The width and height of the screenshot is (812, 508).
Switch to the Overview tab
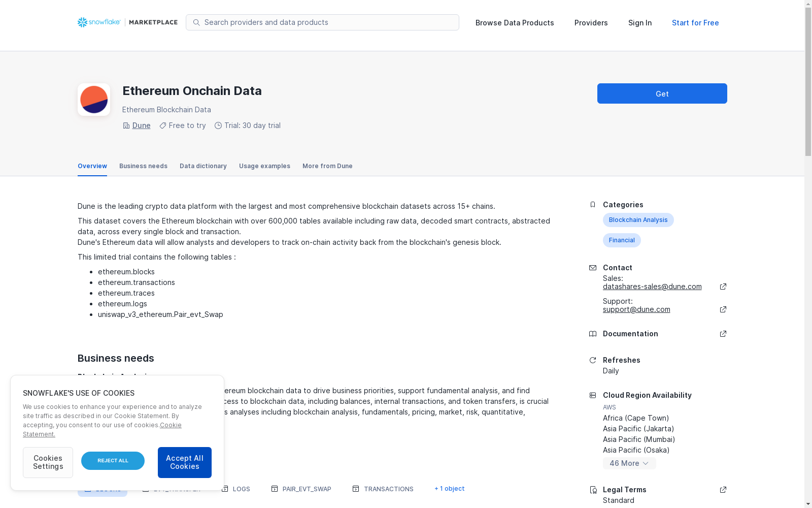pyautogui.click(x=92, y=166)
